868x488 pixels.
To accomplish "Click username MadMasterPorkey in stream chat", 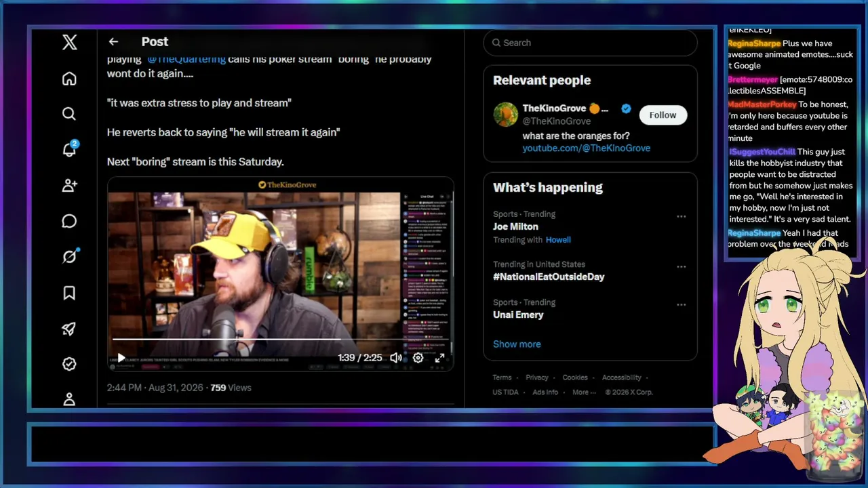I will tap(762, 104).
